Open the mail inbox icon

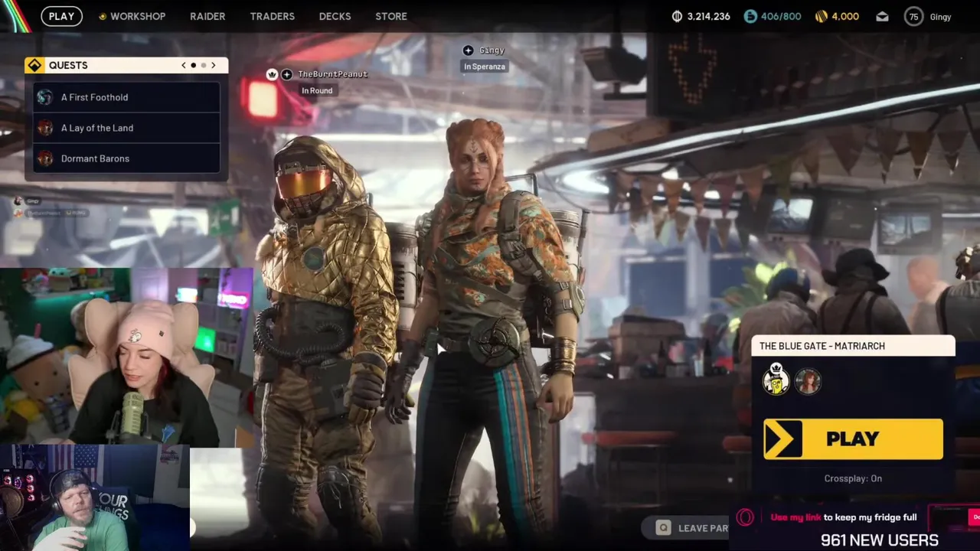tap(882, 16)
